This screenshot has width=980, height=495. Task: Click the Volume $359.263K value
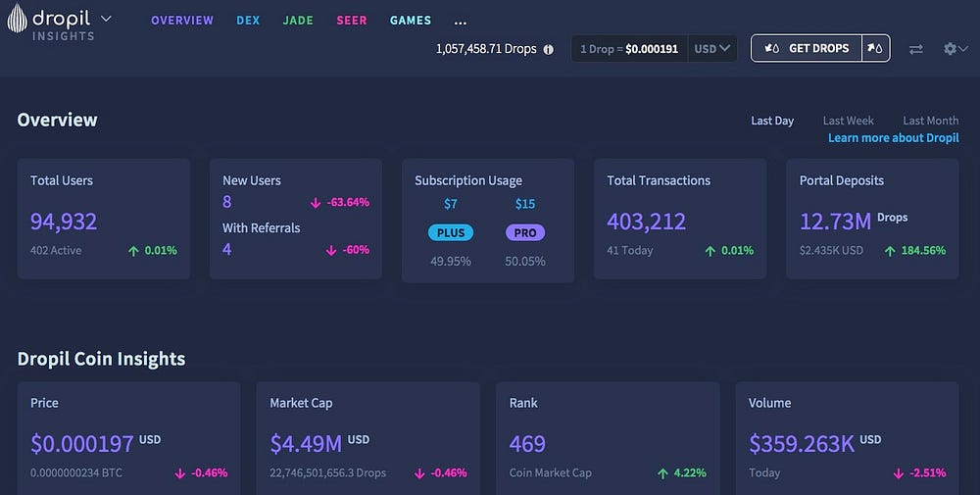click(802, 444)
